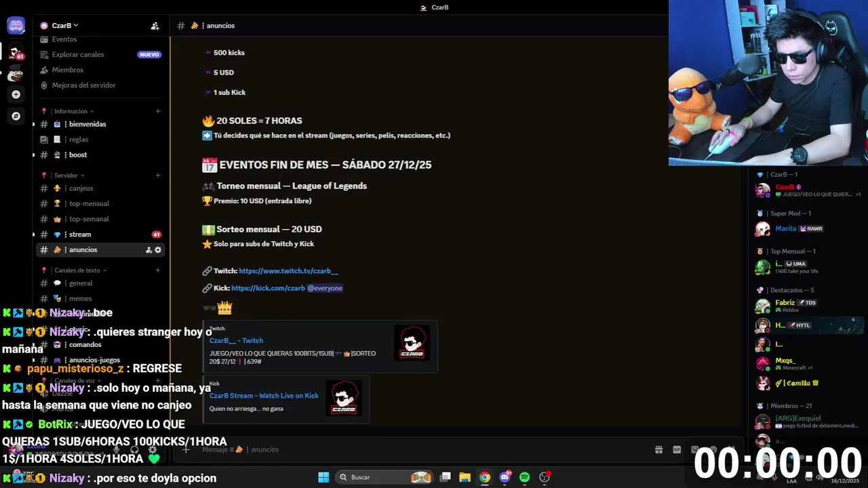Click the Twitch embed CZARB thumbnail
Viewport: 868px width, 488px height.
pyautogui.click(x=412, y=343)
